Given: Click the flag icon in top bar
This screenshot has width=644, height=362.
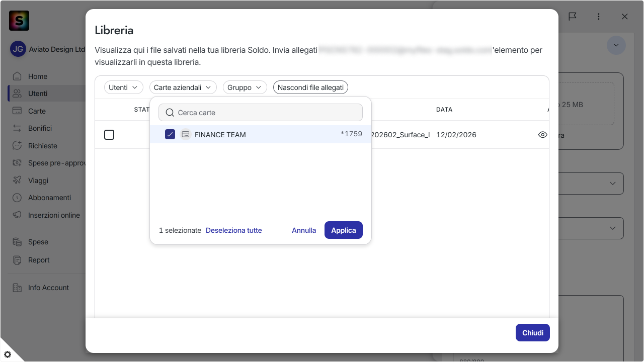Looking at the screenshot, I should (573, 17).
